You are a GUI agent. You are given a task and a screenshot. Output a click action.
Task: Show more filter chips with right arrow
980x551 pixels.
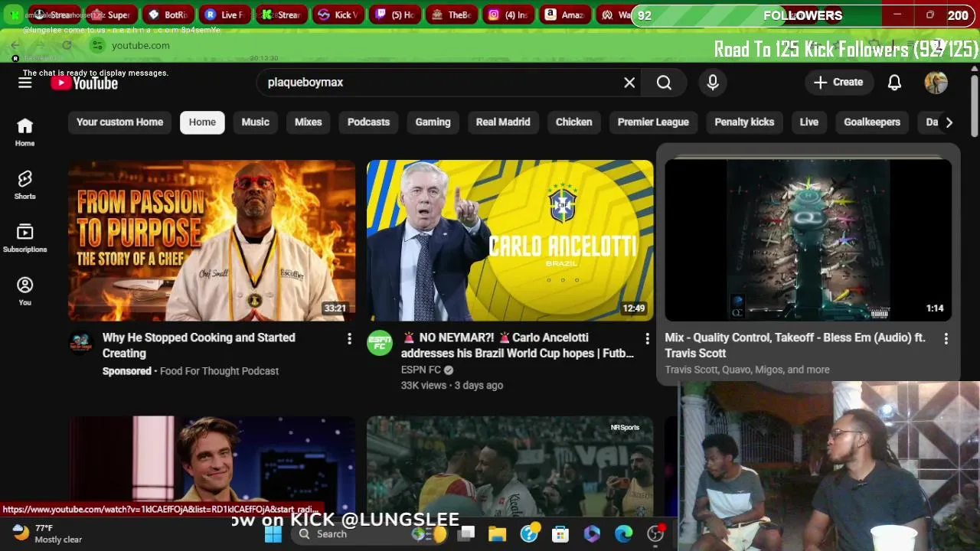[x=949, y=122]
